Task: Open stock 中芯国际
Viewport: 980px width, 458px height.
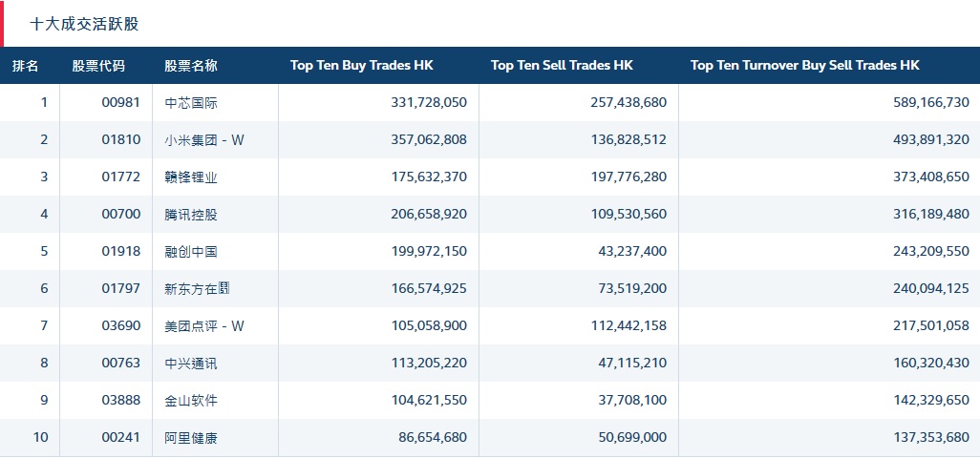Action: [191, 103]
